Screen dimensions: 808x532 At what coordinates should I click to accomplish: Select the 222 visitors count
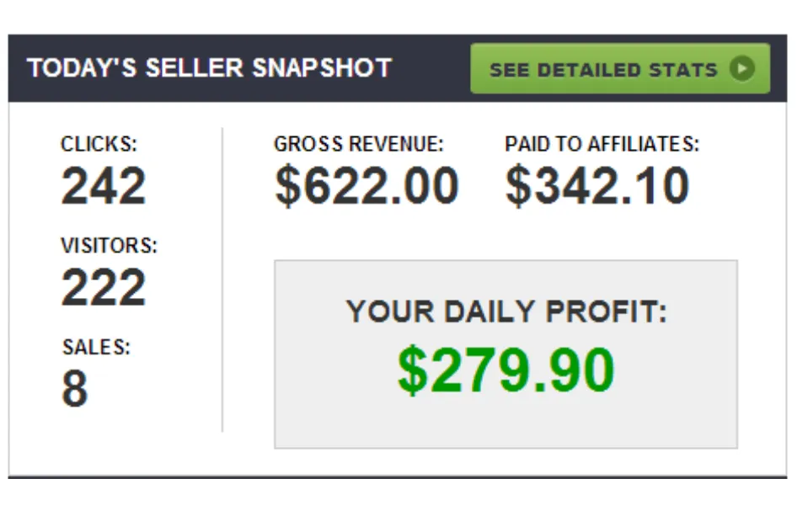[103, 287]
